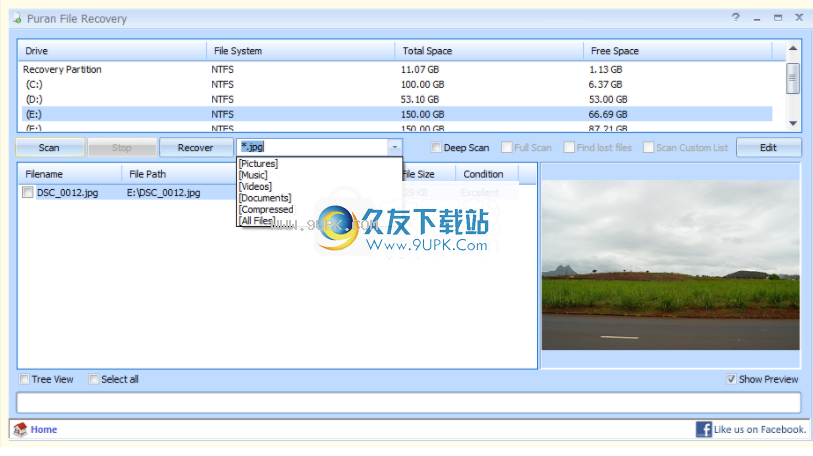Click the *.jpg filter text field

coord(313,147)
